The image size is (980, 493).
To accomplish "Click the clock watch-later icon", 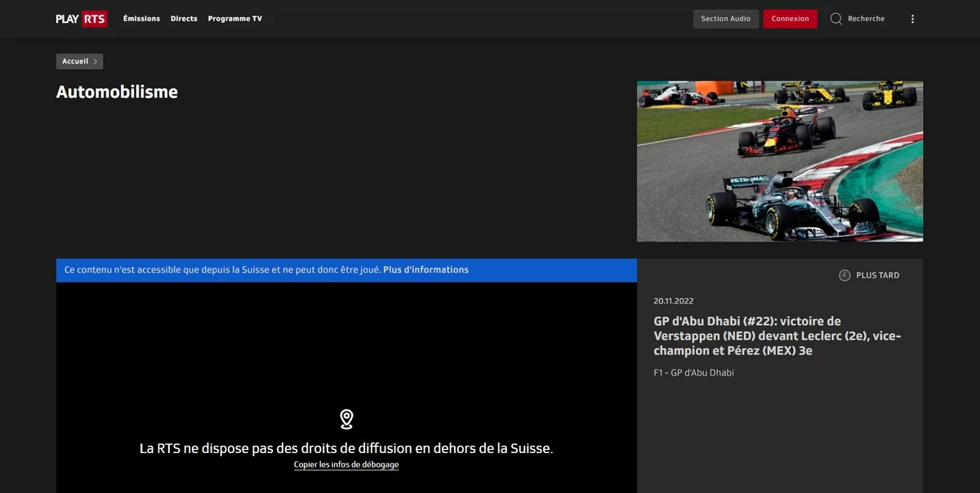I will click(x=844, y=276).
